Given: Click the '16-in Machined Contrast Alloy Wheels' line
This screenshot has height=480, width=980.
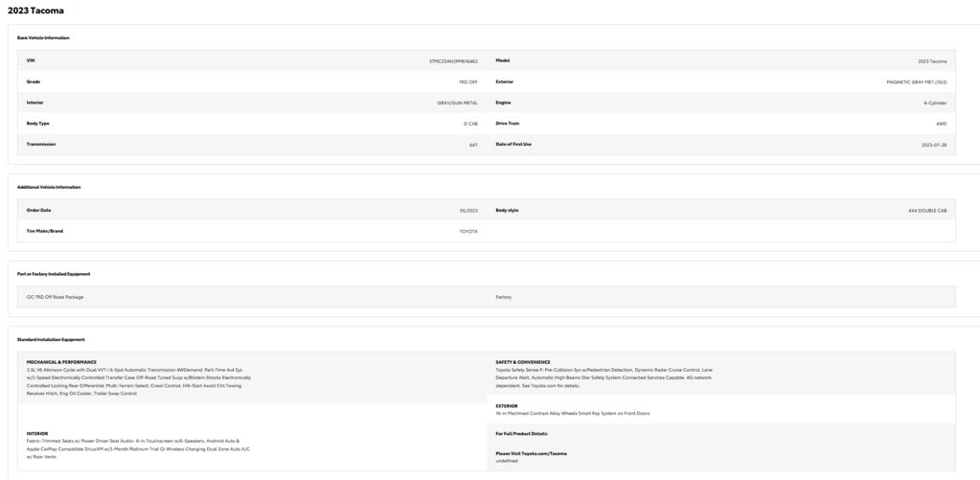Looking at the screenshot, I should (573, 414).
